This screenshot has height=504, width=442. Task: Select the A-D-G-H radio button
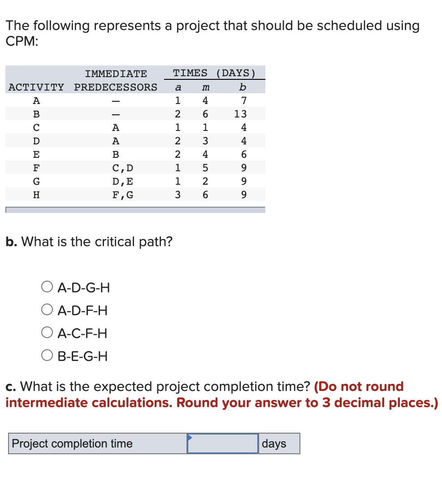coord(47,287)
